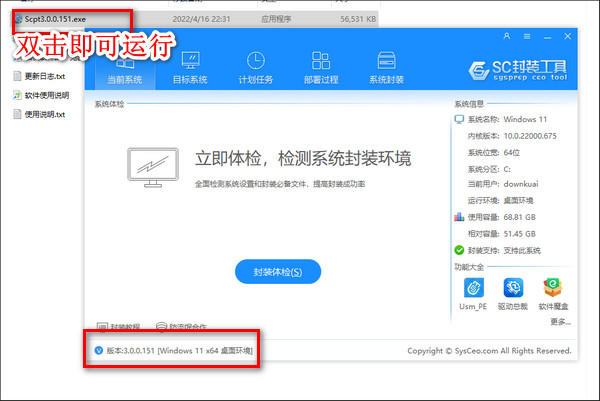
Task: Minimize the SC封装工具 window
Action: click(548, 37)
